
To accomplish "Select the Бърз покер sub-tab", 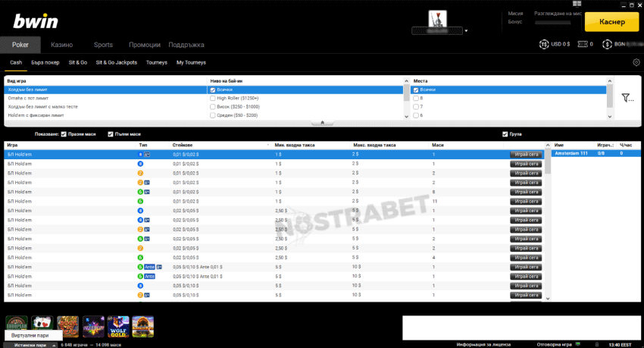I will [45, 62].
